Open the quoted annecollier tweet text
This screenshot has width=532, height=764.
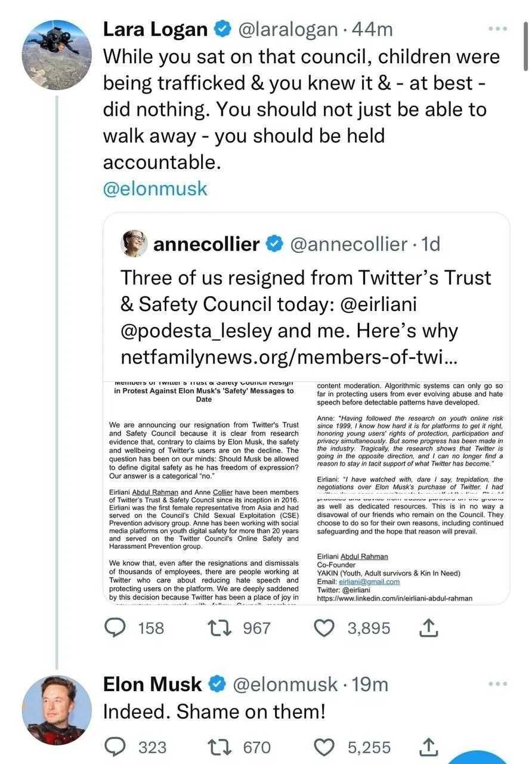click(x=306, y=317)
